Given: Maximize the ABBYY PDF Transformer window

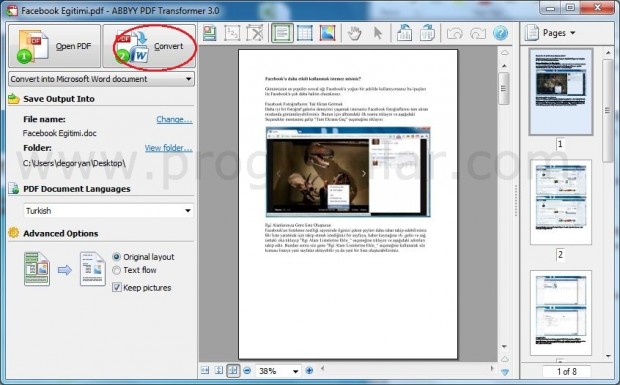Looking at the screenshot, I should (570, 8).
